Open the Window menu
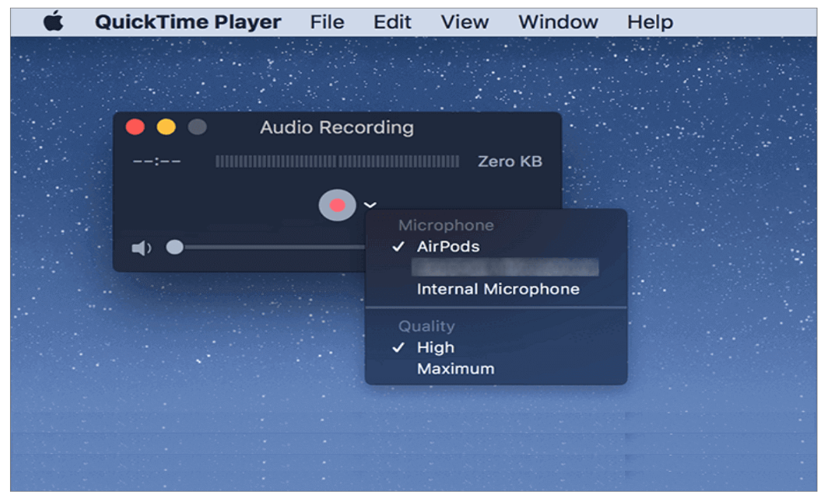This screenshot has height=504, width=829. point(558,22)
